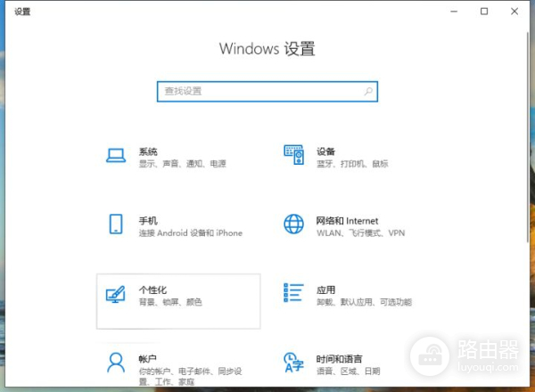Click the 蓝牙、打印机、鼠标 description

point(352,164)
